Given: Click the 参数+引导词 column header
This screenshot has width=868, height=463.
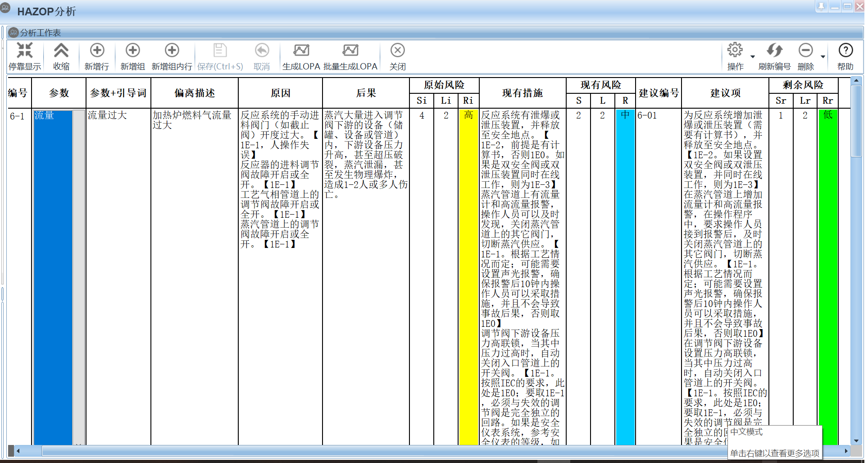Looking at the screenshot, I should click(118, 93).
